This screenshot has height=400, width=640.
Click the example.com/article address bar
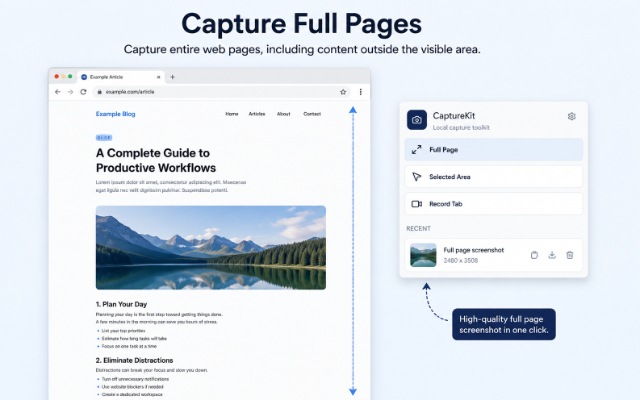coord(222,92)
